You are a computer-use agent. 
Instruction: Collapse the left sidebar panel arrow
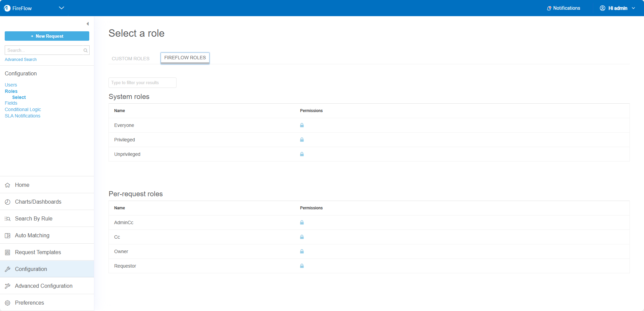point(88,24)
